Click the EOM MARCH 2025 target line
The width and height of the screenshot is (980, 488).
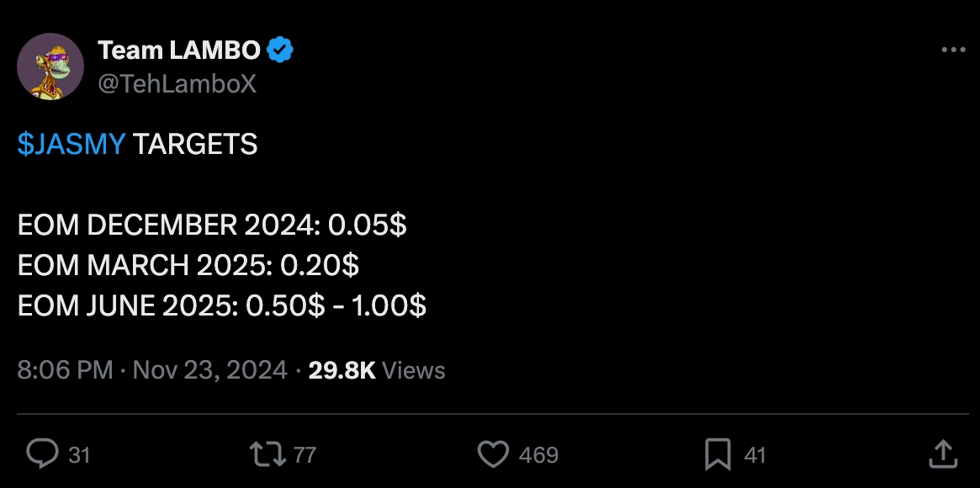(188, 266)
